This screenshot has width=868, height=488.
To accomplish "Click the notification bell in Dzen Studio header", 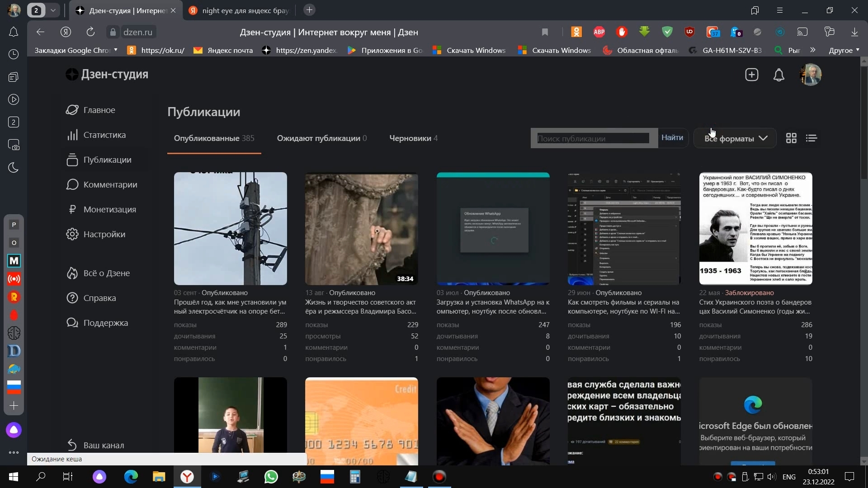I will (x=778, y=75).
